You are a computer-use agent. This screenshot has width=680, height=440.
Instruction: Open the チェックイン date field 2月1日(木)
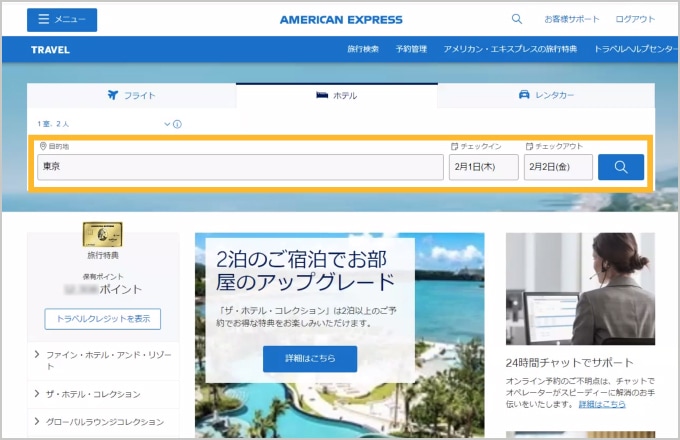(484, 167)
